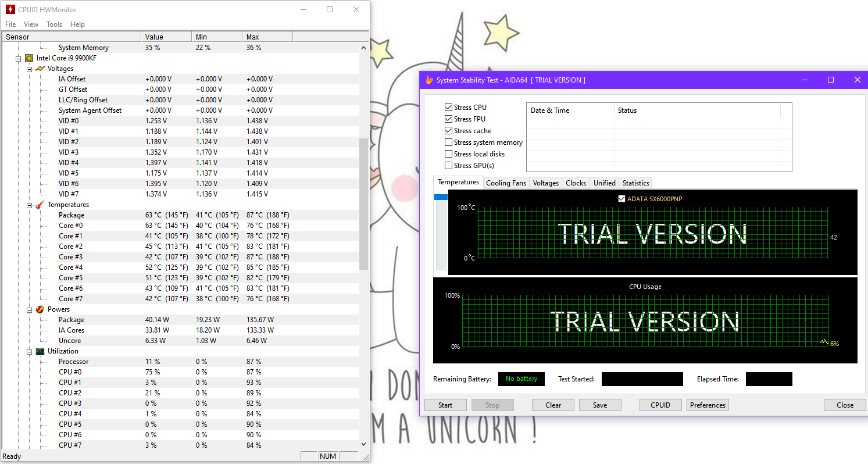Collapse the Utilization tree node
Image resolution: width=868 pixels, height=464 pixels.
click(29, 351)
